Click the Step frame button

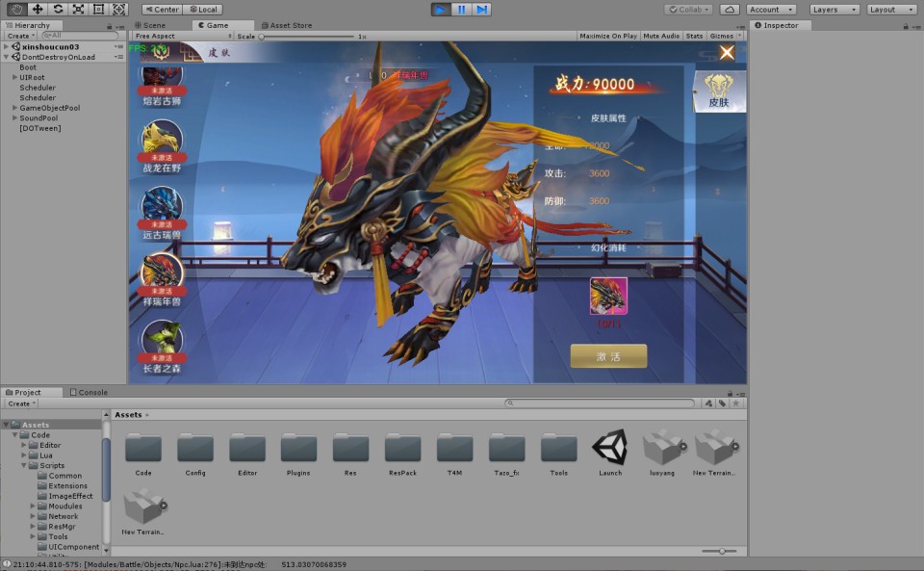[x=481, y=10]
